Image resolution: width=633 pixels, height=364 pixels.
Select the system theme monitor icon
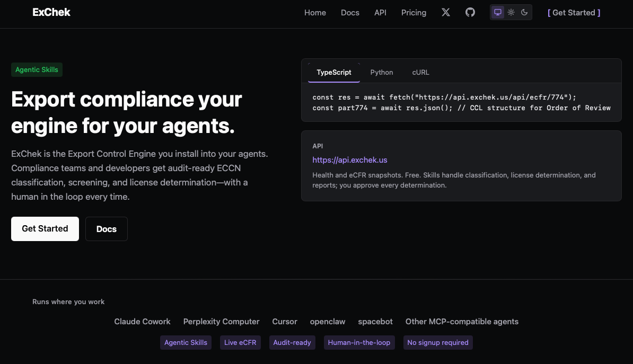497,12
